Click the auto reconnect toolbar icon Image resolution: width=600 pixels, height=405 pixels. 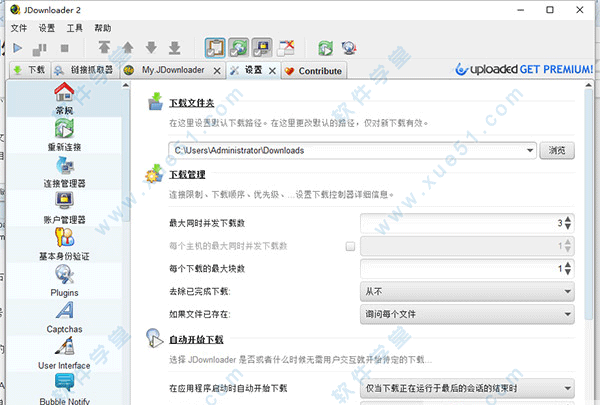[x=239, y=48]
